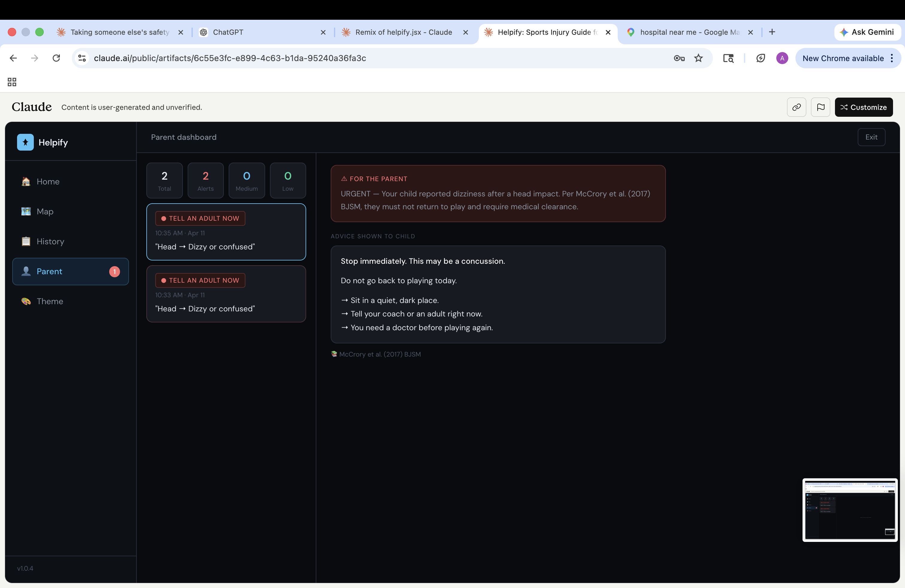Open the History sidebar item
Screen dimensions: 905x588
point(50,242)
